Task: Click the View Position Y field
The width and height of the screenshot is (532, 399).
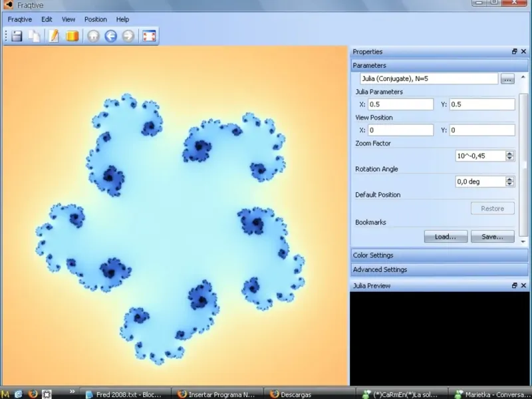Action: 482,130
